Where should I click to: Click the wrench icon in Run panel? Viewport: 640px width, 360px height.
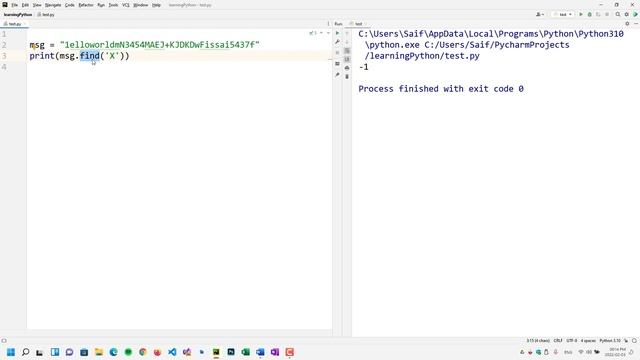(x=337, y=42)
